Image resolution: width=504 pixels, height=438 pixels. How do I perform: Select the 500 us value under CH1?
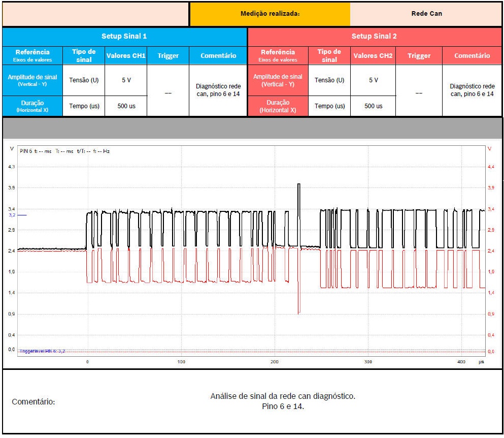[126, 106]
